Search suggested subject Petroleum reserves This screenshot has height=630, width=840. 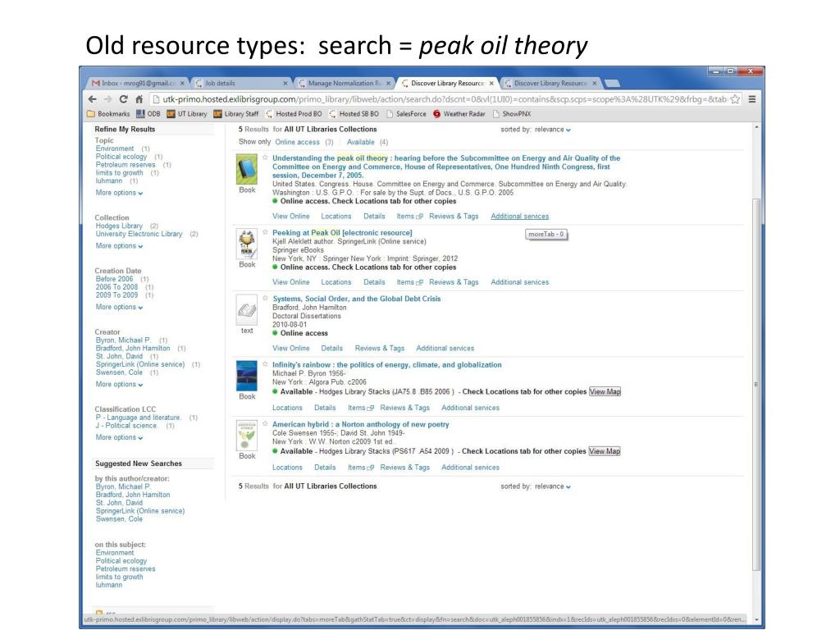(126, 569)
